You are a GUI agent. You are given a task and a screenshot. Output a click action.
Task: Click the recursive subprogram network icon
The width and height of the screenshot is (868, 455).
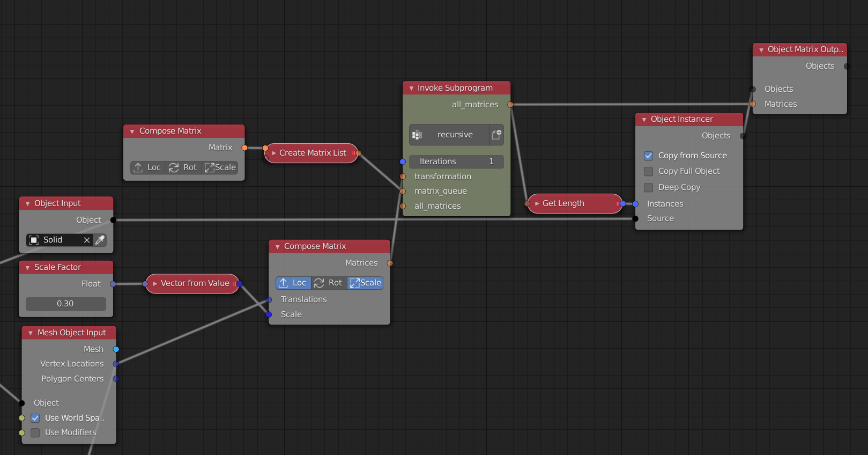(417, 135)
